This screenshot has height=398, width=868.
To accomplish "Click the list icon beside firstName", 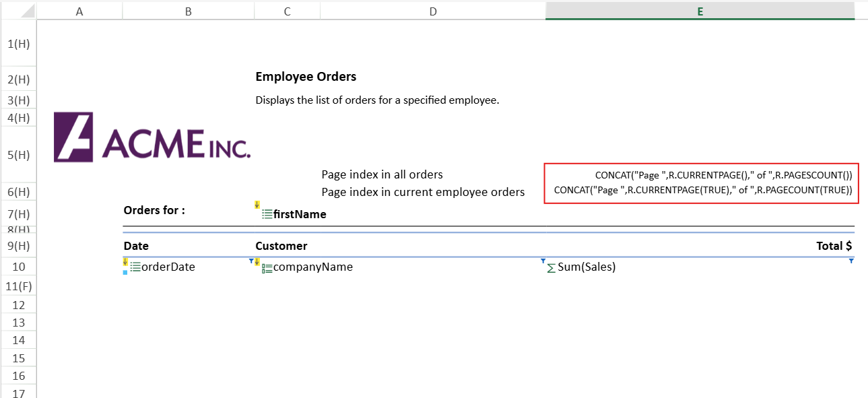I will tap(267, 215).
